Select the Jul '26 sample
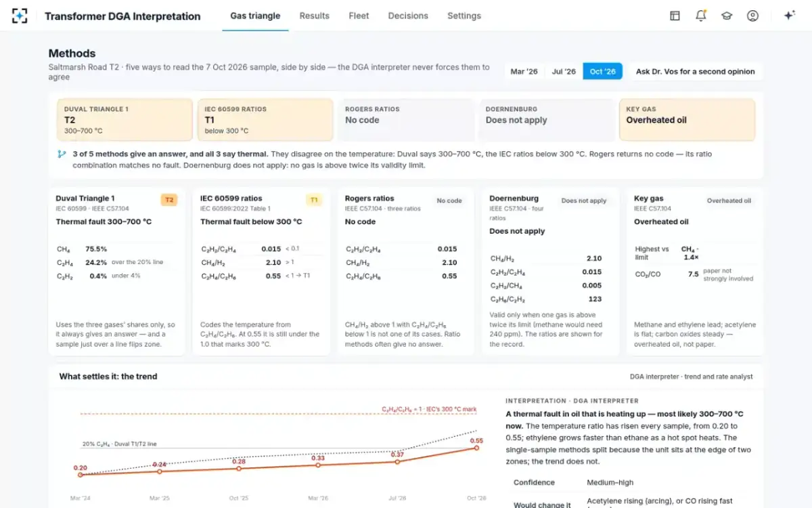This screenshot has height=508, width=812. click(563, 71)
